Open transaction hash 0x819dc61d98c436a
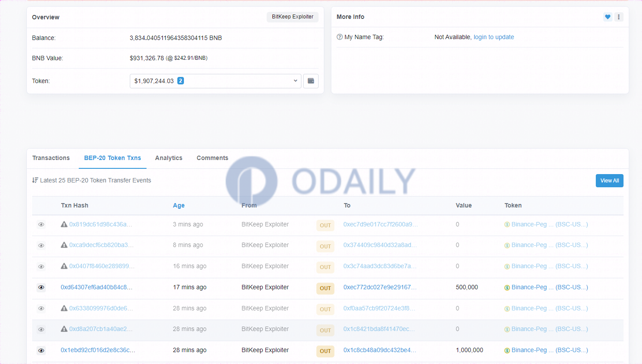The height and width of the screenshot is (364, 642). point(101,224)
